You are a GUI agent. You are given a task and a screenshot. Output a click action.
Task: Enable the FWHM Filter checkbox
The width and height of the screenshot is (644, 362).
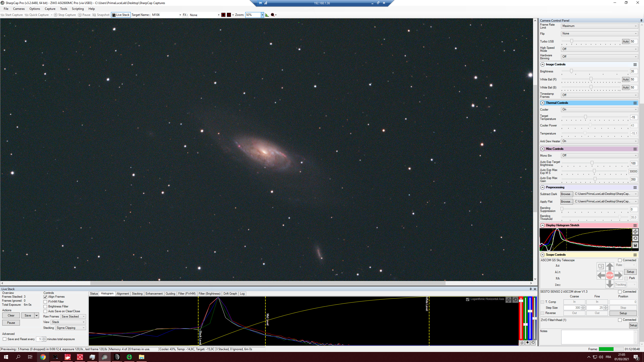(x=45, y=302)
